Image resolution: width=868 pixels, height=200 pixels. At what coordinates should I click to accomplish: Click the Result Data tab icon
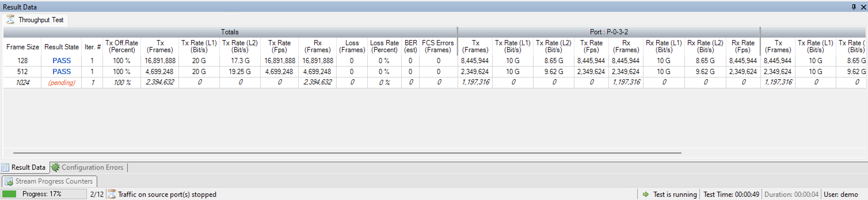[5, 167]
